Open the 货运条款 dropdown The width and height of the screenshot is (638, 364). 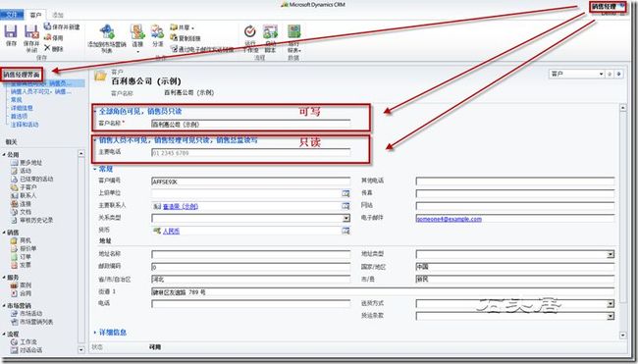pyautogui.click(x=611, y=316)
